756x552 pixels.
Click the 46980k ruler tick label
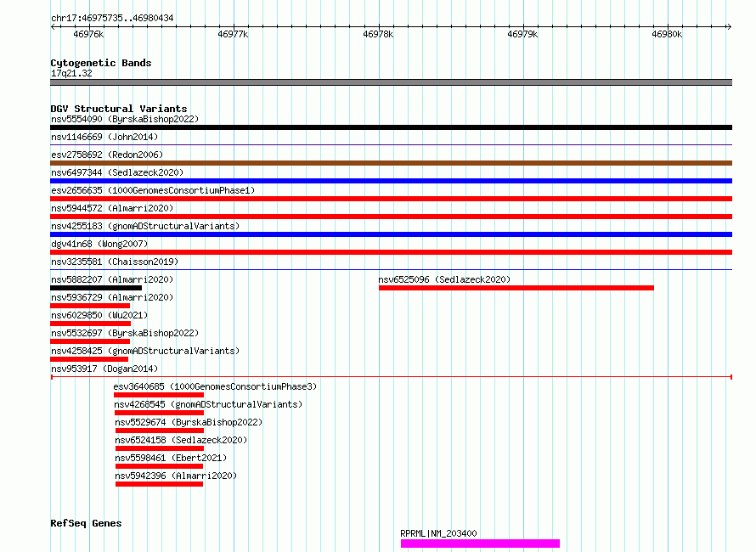pos(667,34)
